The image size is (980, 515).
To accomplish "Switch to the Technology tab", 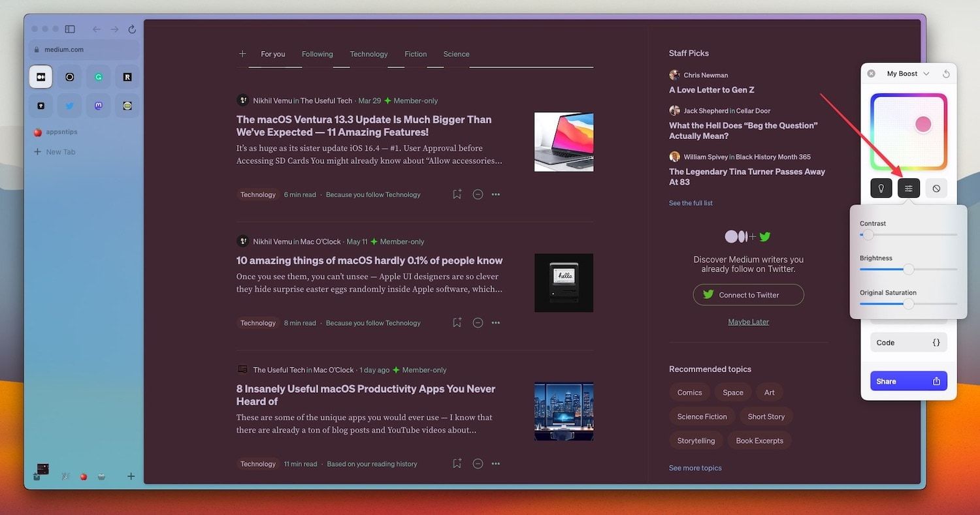I will pos(368,54).
